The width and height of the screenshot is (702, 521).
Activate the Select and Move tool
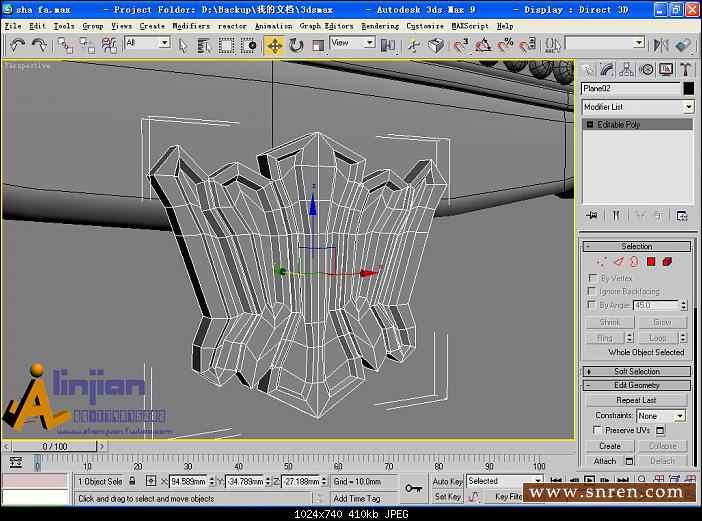[x=274, y=45]
